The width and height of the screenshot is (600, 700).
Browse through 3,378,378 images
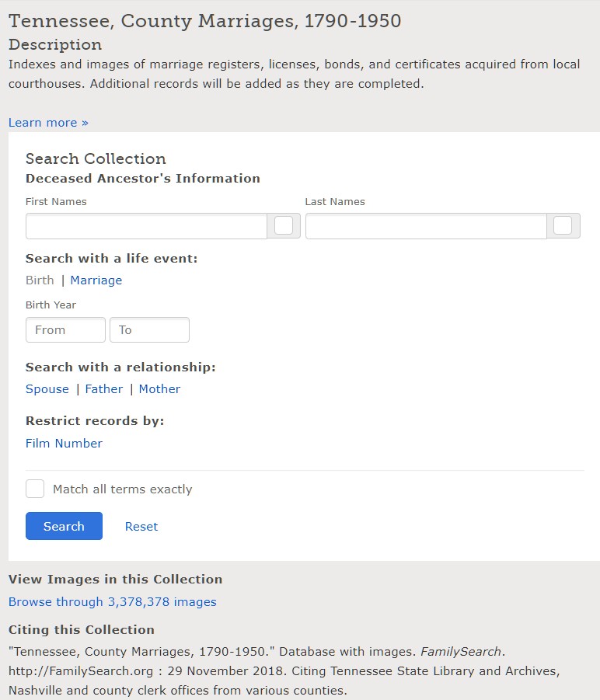(113, 602)
